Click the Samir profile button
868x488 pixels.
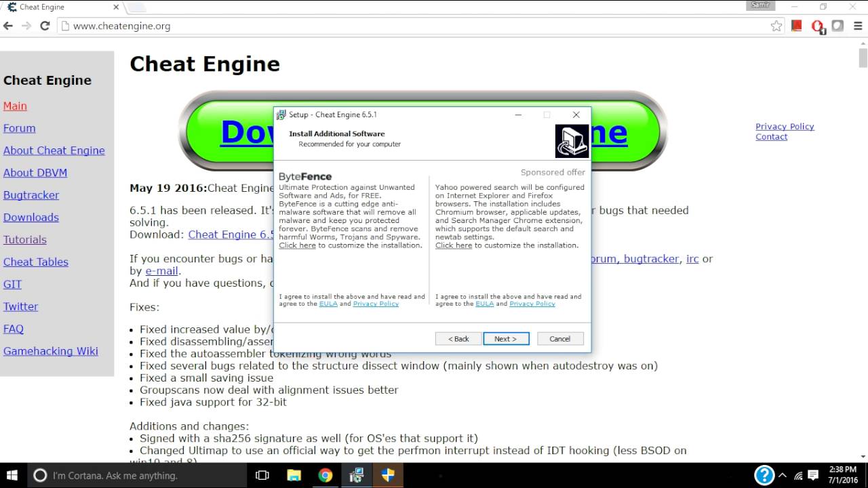760,5
